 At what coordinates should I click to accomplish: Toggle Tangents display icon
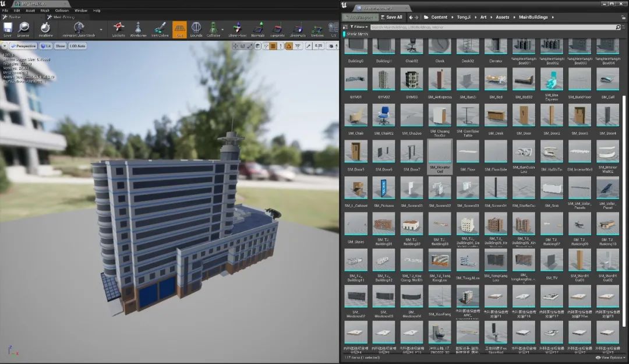277,29
